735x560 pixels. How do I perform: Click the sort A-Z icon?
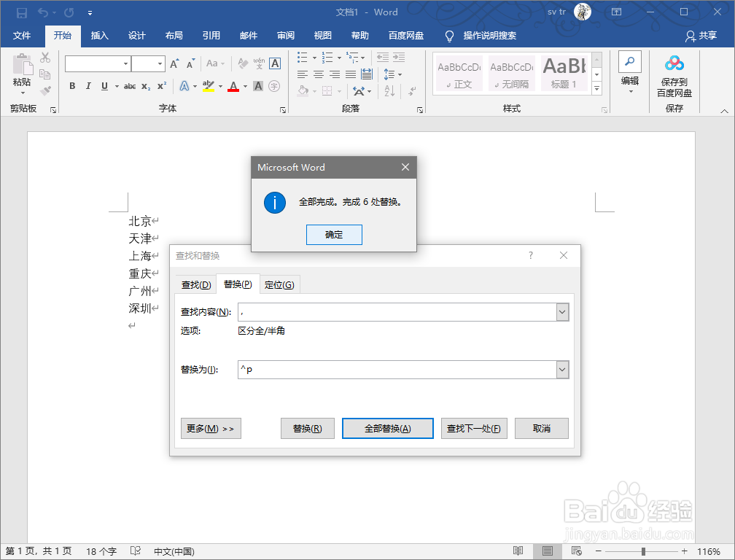point(389,90)
